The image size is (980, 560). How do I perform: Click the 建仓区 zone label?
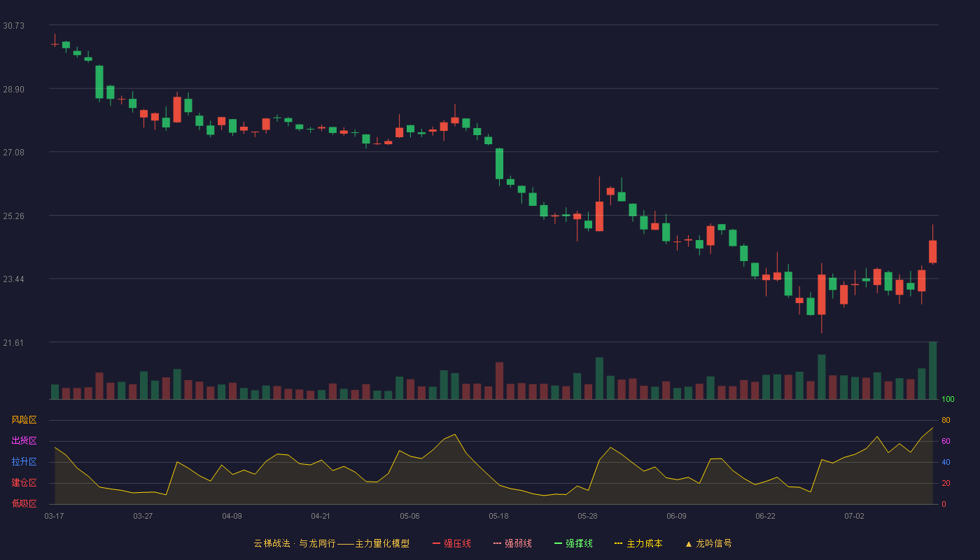point(24,483)
